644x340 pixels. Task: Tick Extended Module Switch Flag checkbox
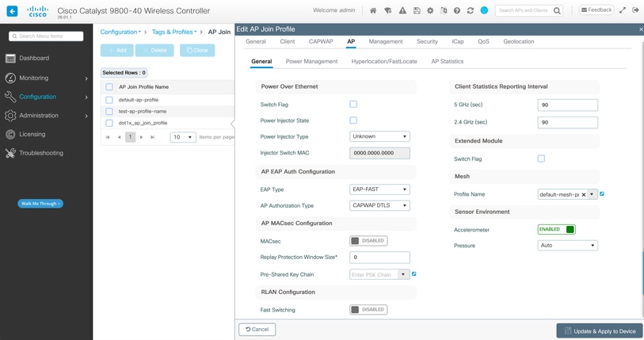tap(541, 159)
